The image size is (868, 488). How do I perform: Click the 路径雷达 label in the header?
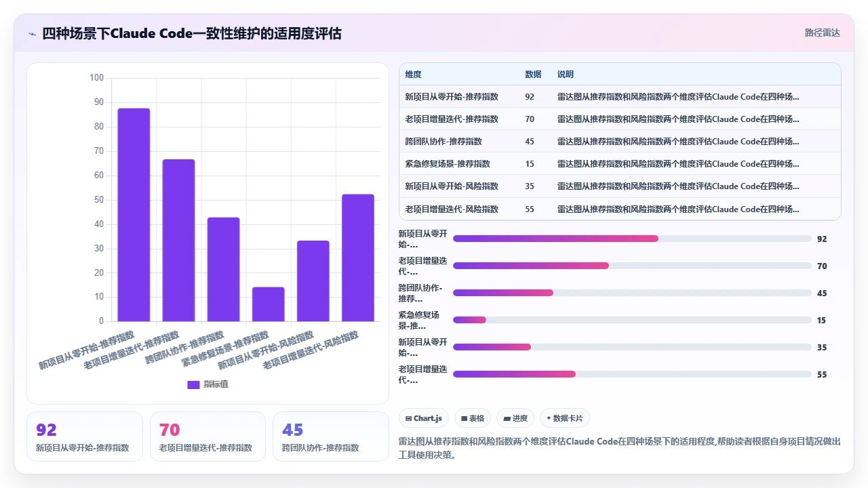point(823,33)
